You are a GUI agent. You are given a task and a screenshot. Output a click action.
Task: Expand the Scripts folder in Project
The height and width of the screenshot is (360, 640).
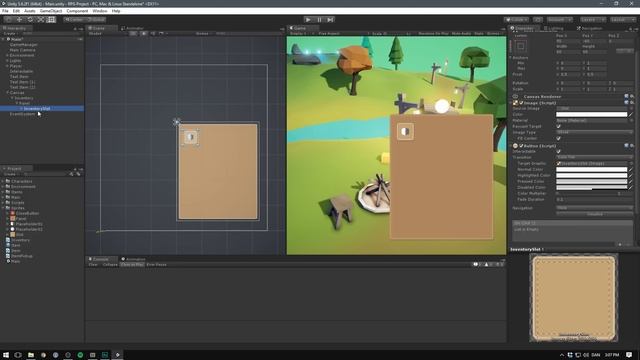3,202
